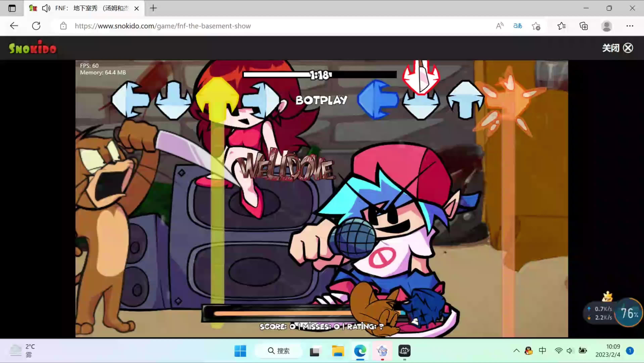
Task: View site info via the lock icon
Action: [63, 26]
